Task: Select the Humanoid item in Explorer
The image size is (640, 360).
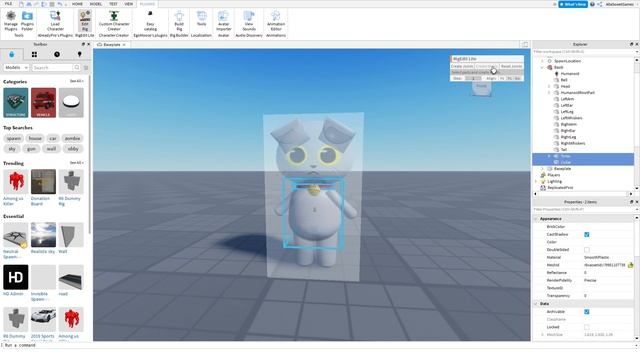Action: [x=569, y=73]
